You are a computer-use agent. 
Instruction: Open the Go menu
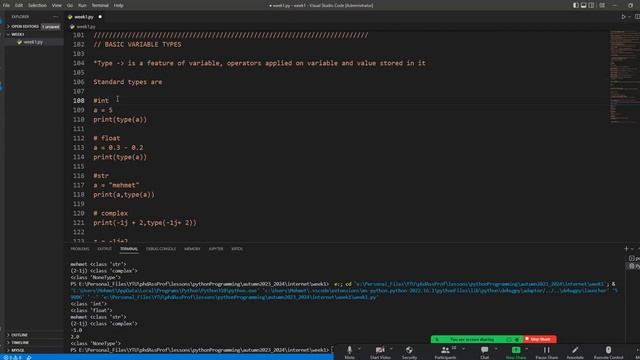coord(70,5)
